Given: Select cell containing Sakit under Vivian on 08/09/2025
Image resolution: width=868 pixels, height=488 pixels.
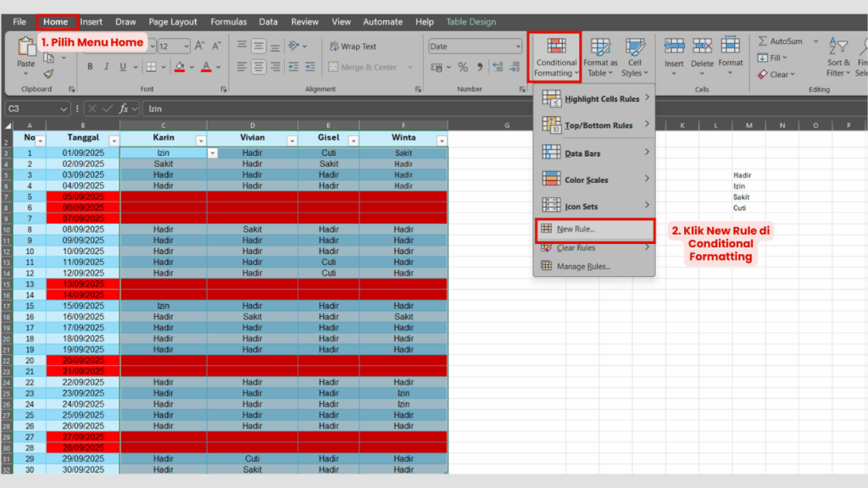Looking at the screenshot, I should [252, 230].
